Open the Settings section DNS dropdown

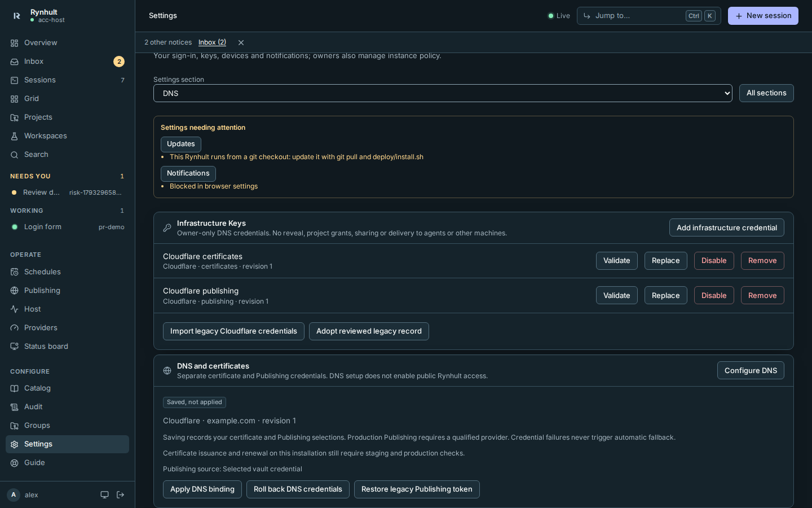pos(443,93)
